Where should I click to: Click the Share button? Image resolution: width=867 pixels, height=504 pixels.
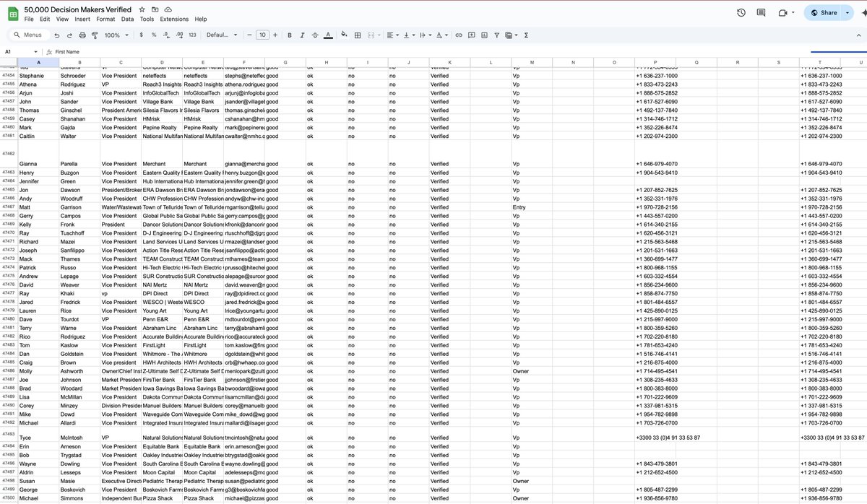click(x=824, y=12)
